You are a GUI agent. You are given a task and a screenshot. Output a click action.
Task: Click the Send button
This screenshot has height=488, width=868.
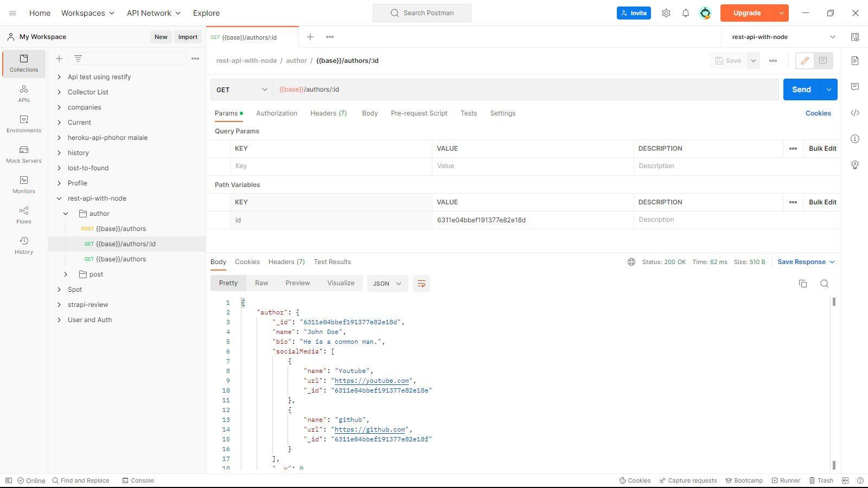coord(801,89)
